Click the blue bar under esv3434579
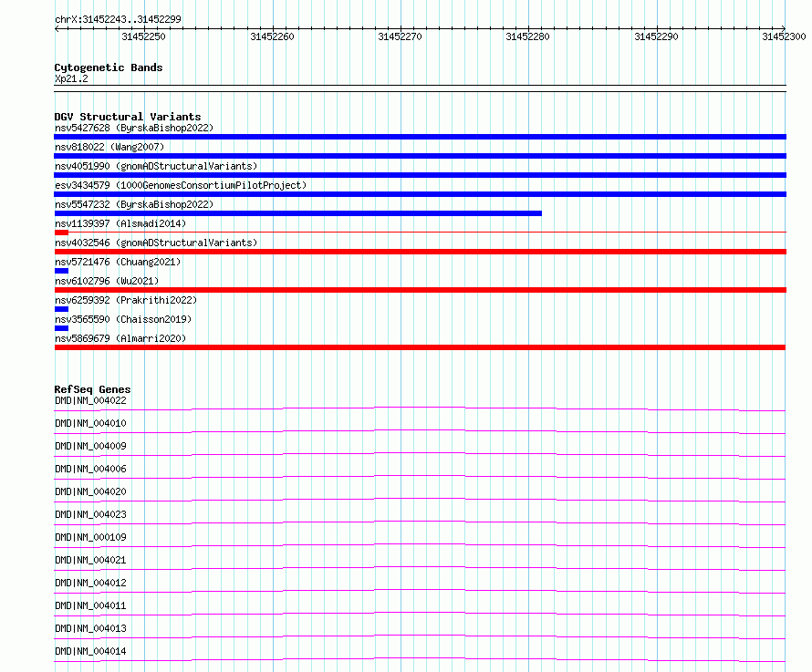This screenshot has height=672, width=812. (x=420, y=194)
